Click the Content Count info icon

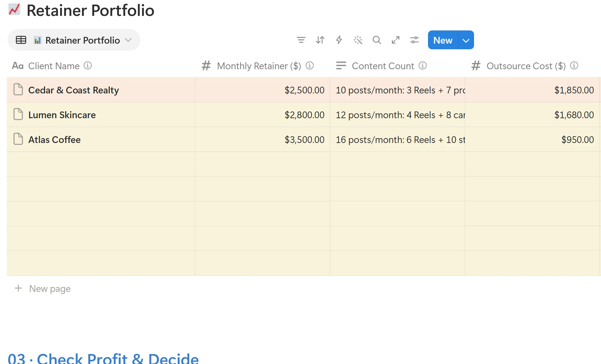[423, 65]
